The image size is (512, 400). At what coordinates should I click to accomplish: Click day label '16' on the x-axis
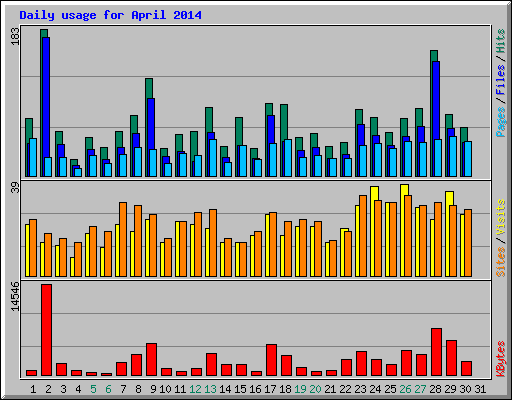[x=255, y=389]
